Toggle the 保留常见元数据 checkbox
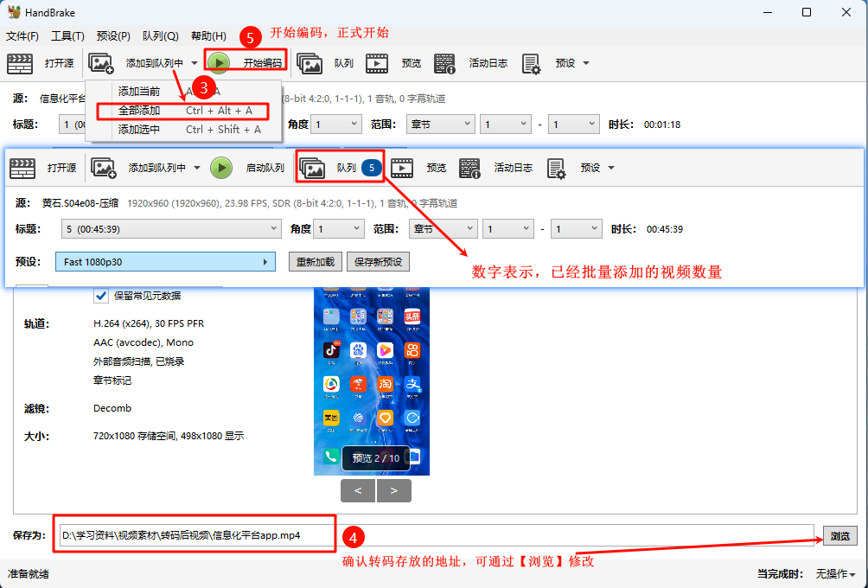Screen dimensions: 868x588 101,296
